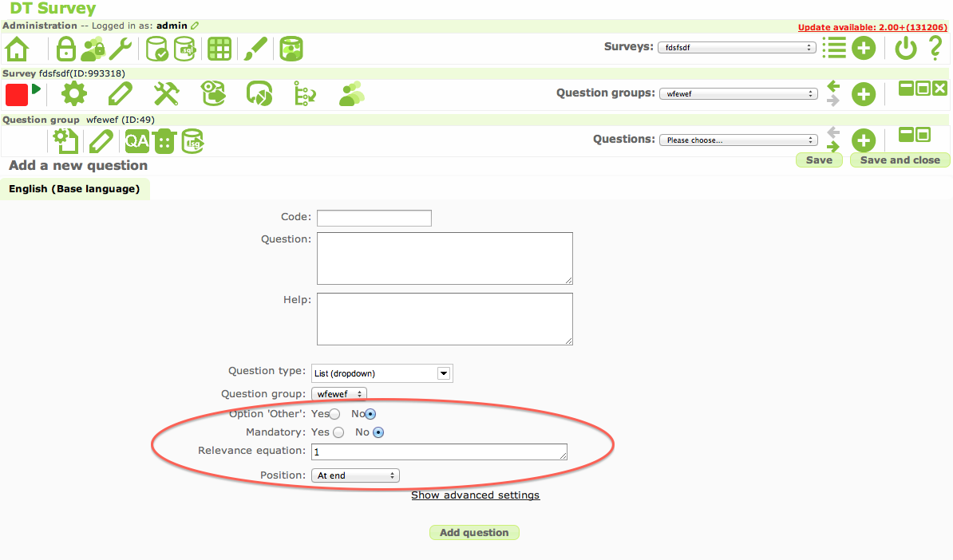Open the Surveys dropdown
953x560 pixels.
[x=737, y=47]
